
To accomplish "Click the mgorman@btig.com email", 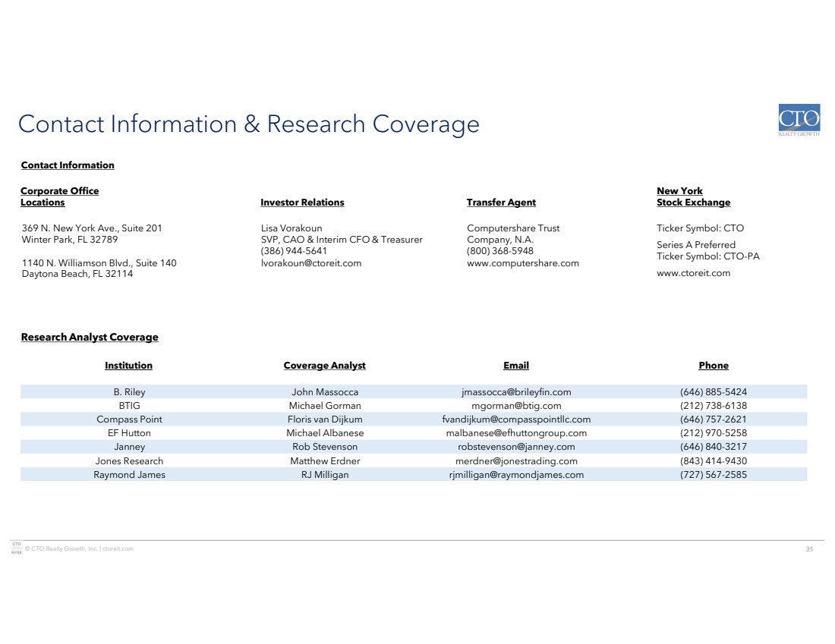I will [x=516, y=406].
